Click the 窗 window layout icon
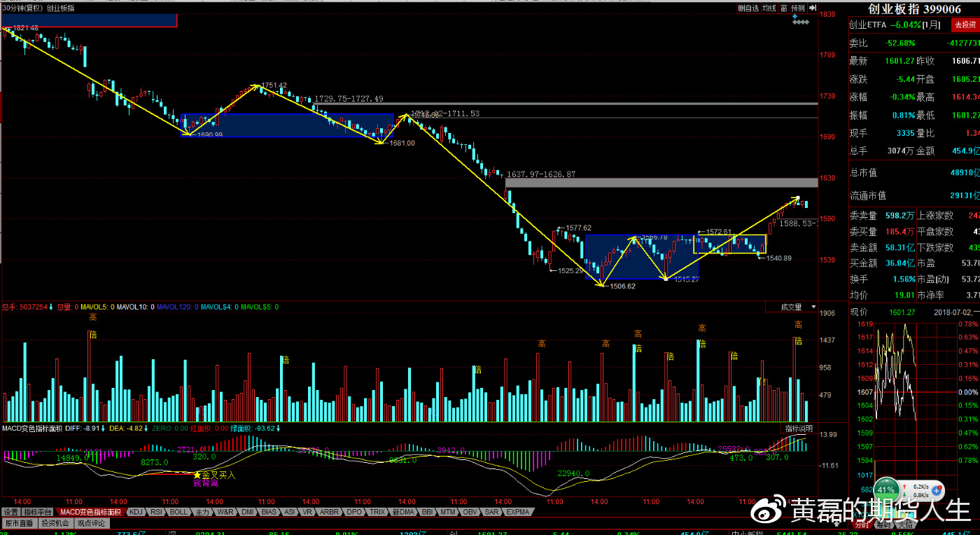 pyautogui.click(x=784, y=8)
